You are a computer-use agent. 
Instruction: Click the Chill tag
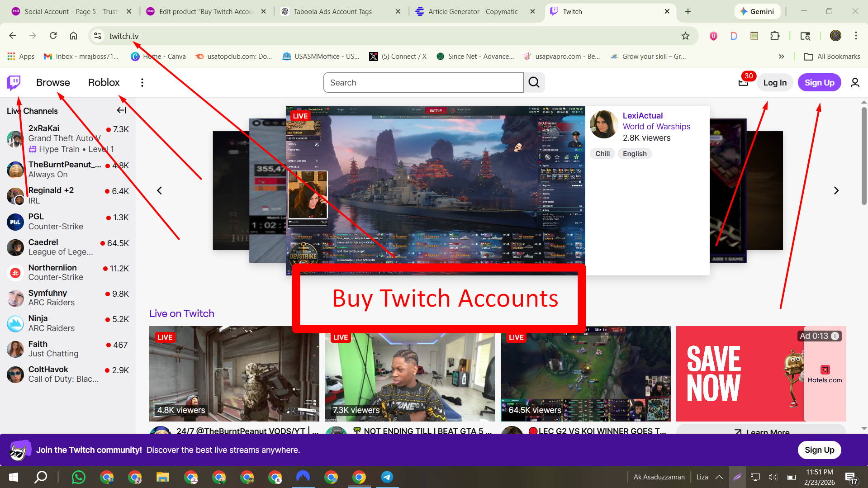(x=602, y=154)
